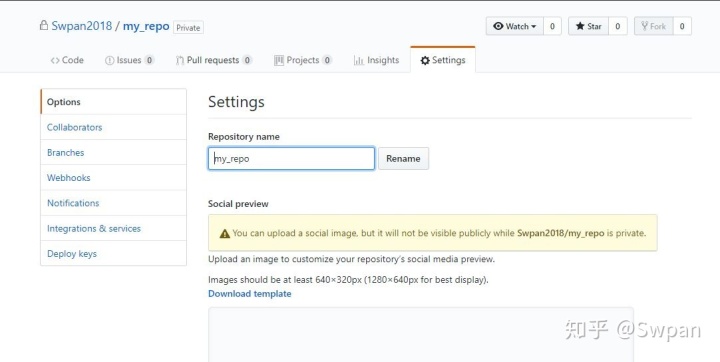Star the repository
720x362 pixels.
[x=589, y=26]
